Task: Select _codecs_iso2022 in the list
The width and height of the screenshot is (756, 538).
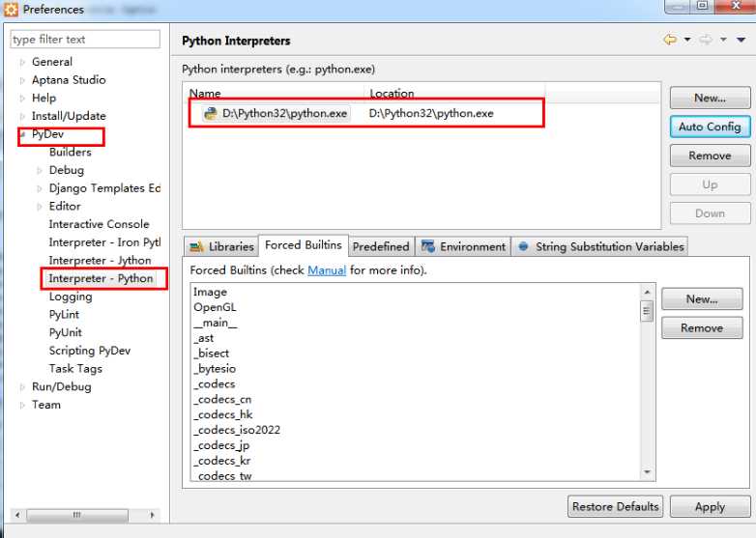Action: (x=237, y=430)
